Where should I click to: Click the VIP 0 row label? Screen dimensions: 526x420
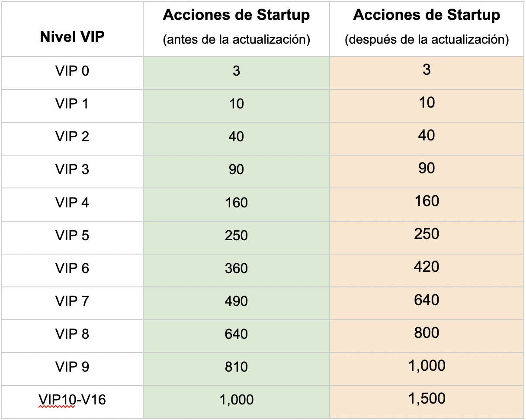tap(72, 70)
